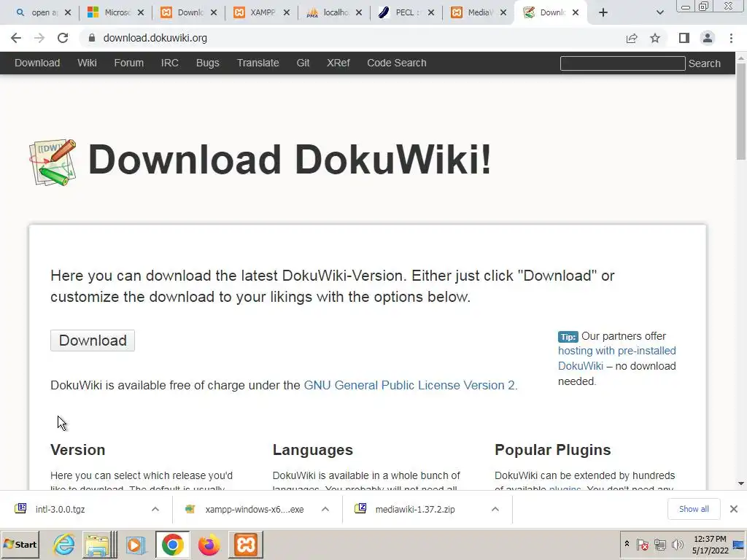Switch to Chrome in taskbar
Image resolution: width=747 pixels, height=560 pixels.
pyautogui.click(x=172, y=545)
